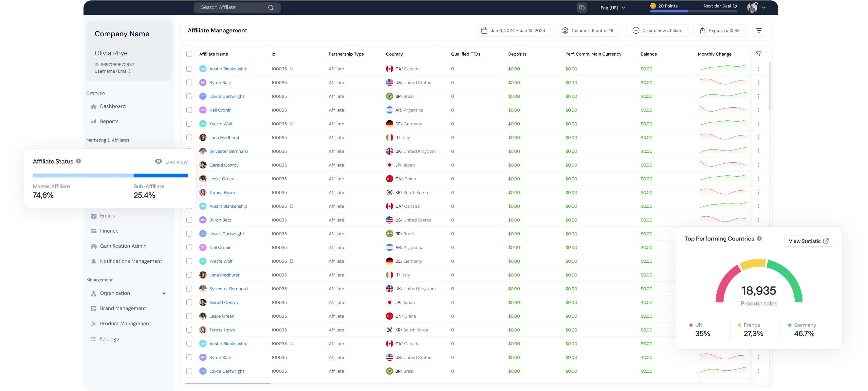The image size is (868, 391).
Task: Click the chat messages icon in top bar
Action: tap(582, 8)
